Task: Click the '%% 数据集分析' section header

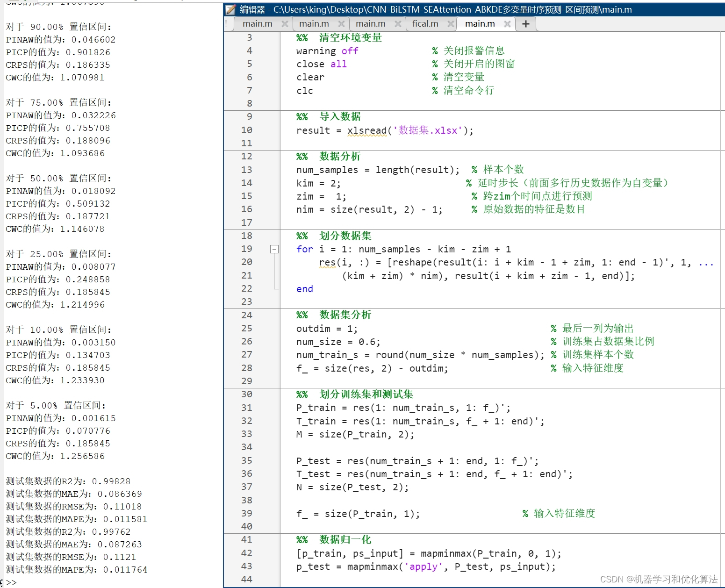Action: click(334, 315)
